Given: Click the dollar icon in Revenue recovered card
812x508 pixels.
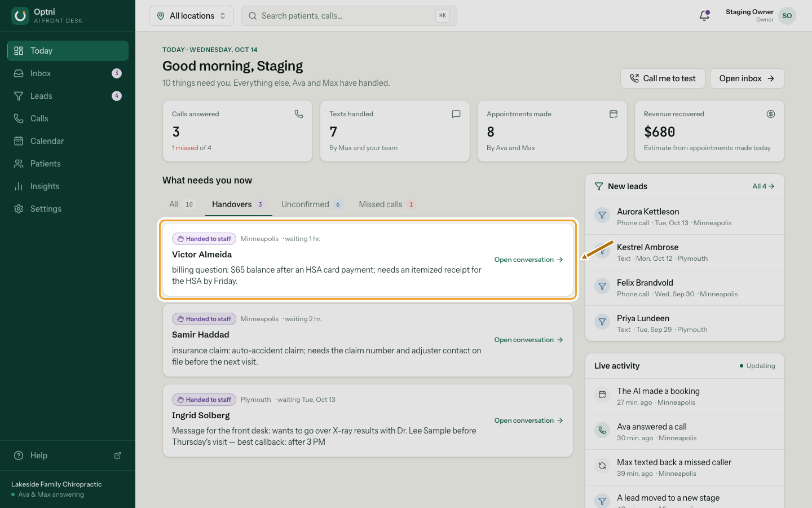Looking at the screenshot, I should tap(771, 114).
